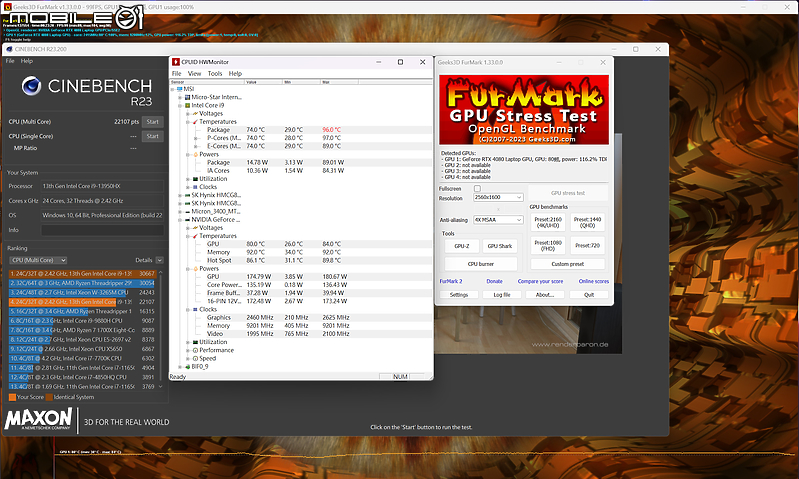
Task: Click the BIF0_9 battery icon
Action: [188, 366]
